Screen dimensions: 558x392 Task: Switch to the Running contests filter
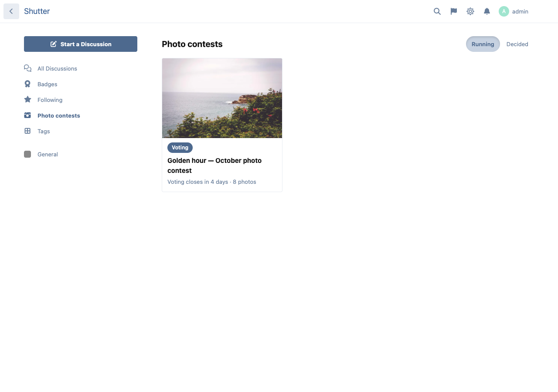click(x=483, y=44)
